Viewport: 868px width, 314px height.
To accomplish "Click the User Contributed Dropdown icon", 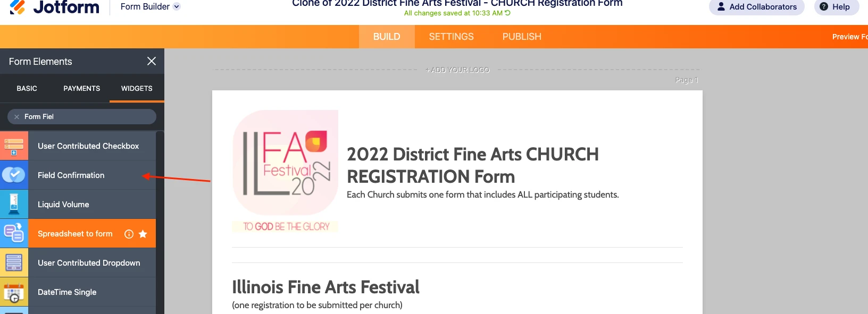I will coord(14,263).
